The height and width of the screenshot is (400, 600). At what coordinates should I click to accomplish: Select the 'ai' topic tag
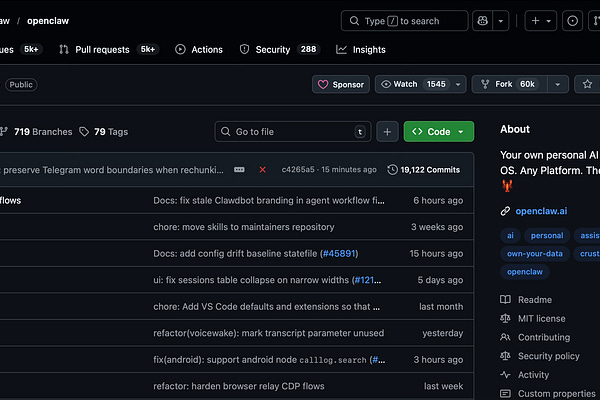click(x=510, y=235)
